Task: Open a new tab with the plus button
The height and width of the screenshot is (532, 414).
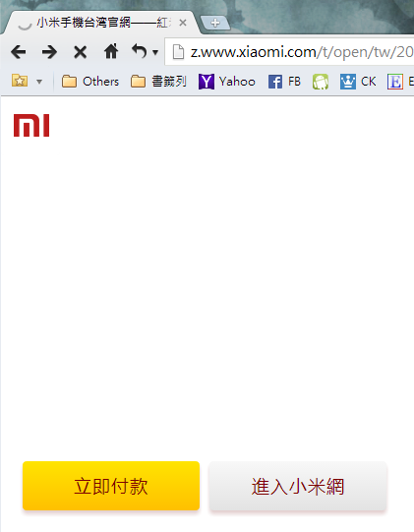Action: 215,23
